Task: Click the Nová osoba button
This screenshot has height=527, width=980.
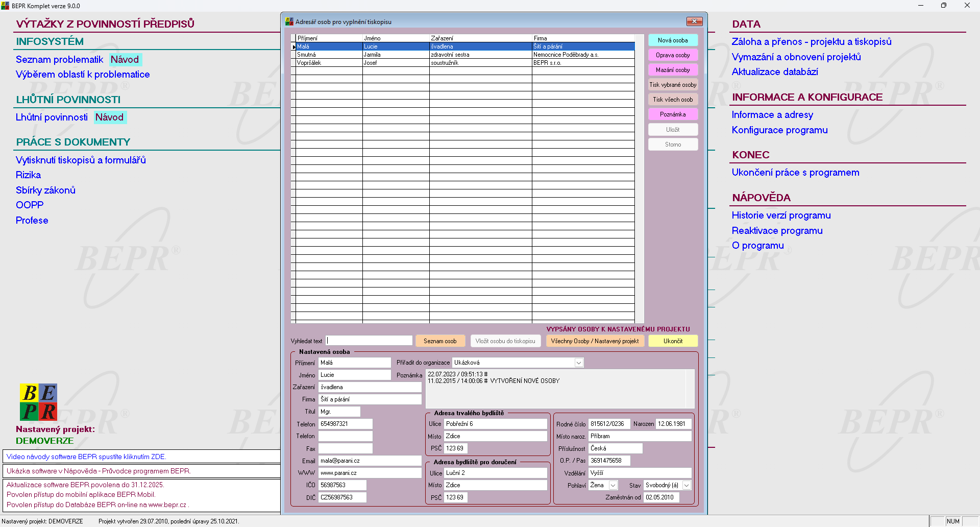Action: coord(673,40)
